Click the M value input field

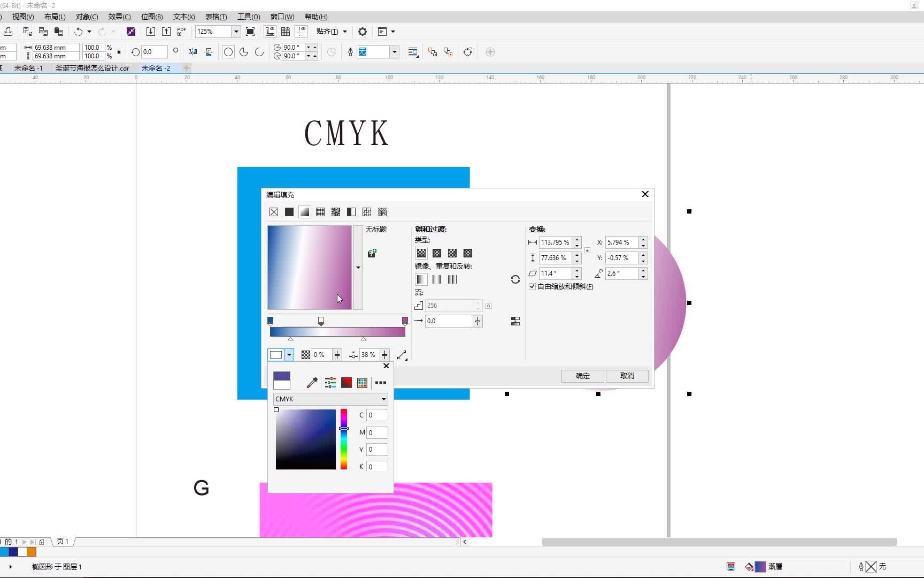pos(377,432)
